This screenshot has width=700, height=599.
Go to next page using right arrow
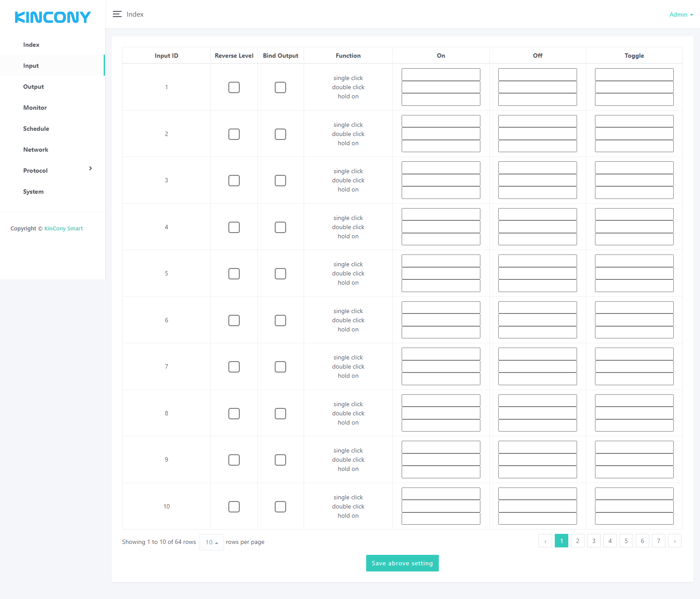click(675, 541)
